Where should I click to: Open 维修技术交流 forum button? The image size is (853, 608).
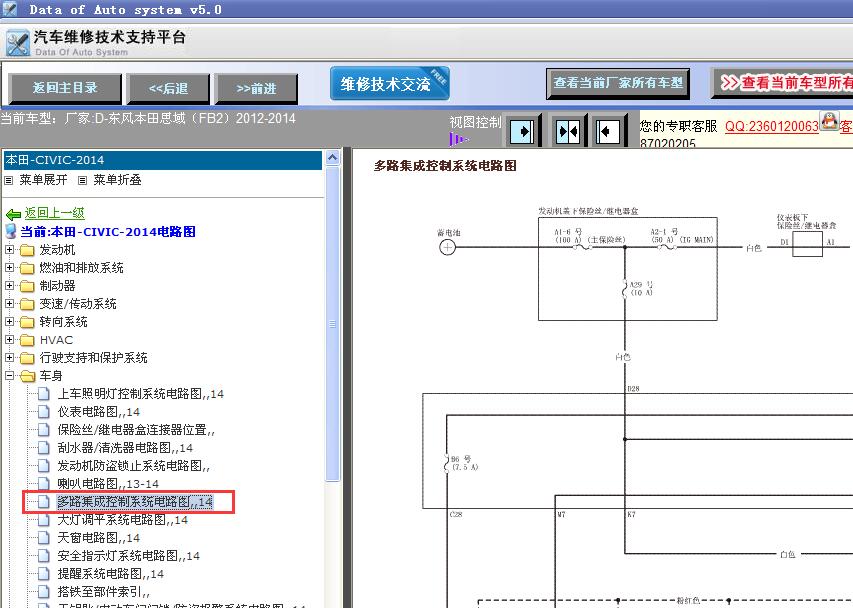pyautogui.click(x=390, y=83)
